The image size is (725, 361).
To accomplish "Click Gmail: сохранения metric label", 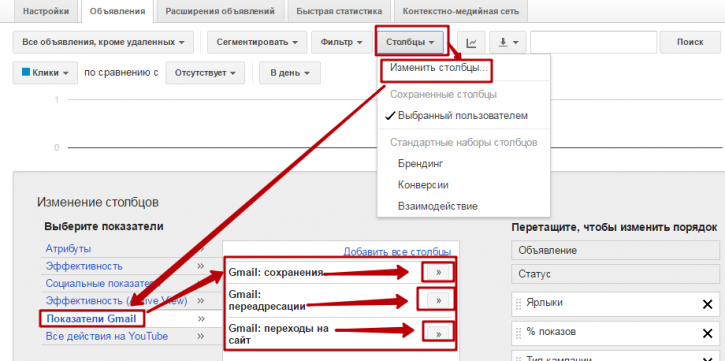I will click(276, 272).
